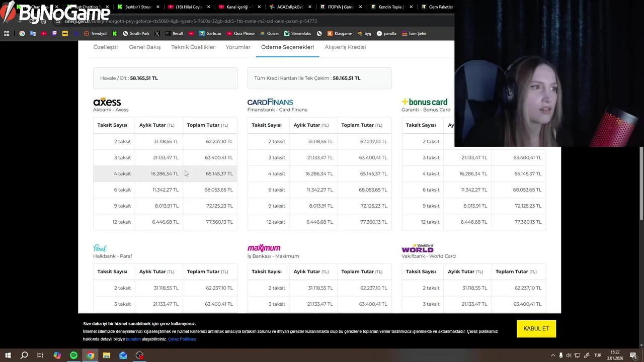Close the ITOPYA browser tab
Viewport: 644px width, 362px height.
[x=360, y=7]
